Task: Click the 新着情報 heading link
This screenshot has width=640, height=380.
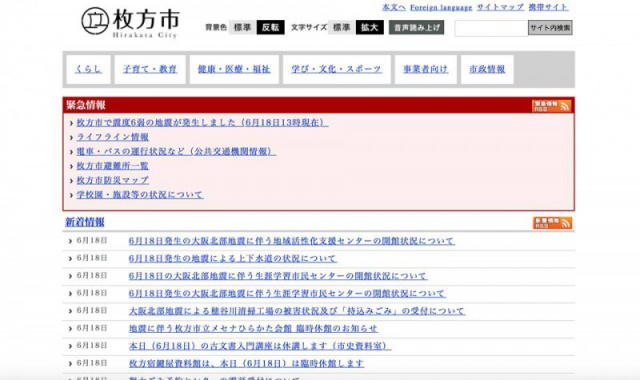Action: click(x=85, y=222)
